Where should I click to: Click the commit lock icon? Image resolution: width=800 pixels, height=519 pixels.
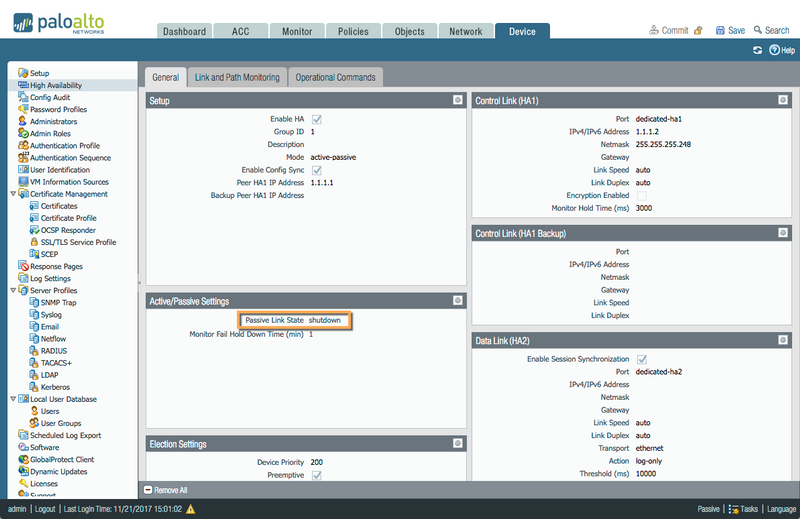point(698,31)
